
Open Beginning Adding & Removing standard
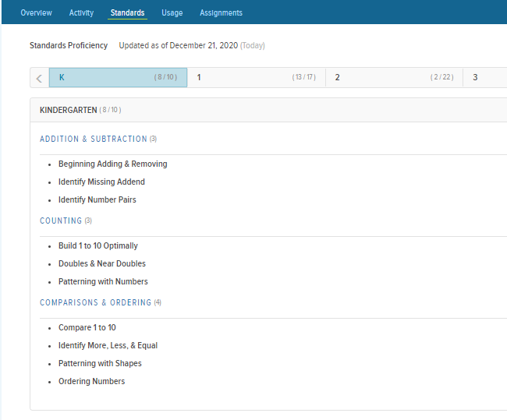click(113, 164)
